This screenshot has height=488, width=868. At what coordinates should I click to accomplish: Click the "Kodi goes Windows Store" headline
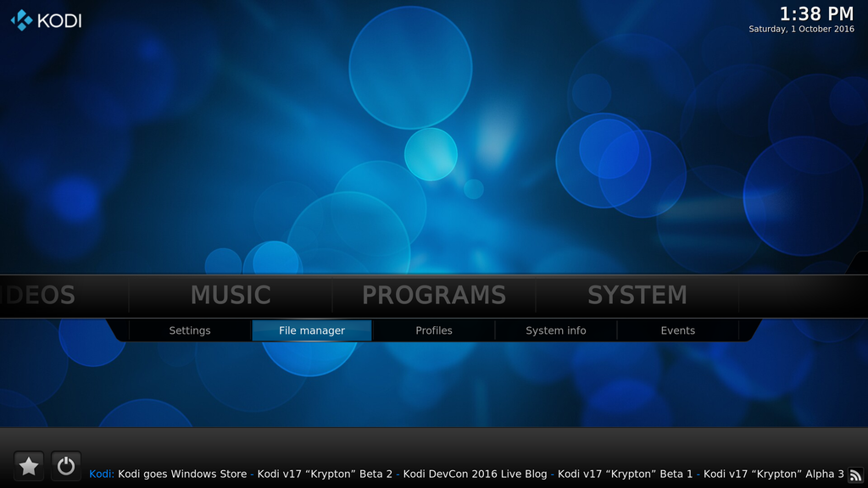tap(182, 474)
